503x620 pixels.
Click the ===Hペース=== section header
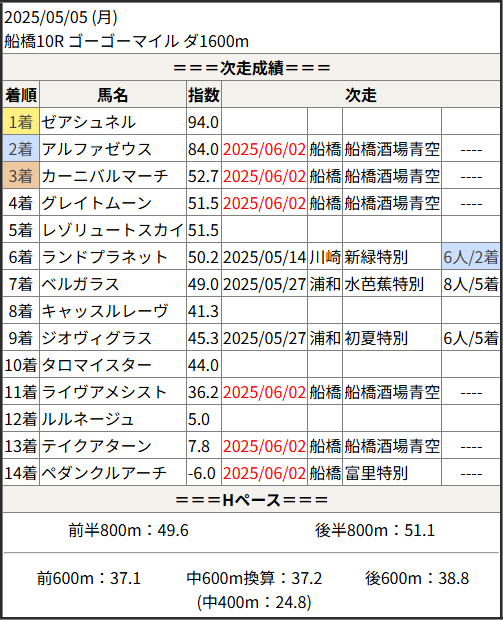tap(252, 500)
